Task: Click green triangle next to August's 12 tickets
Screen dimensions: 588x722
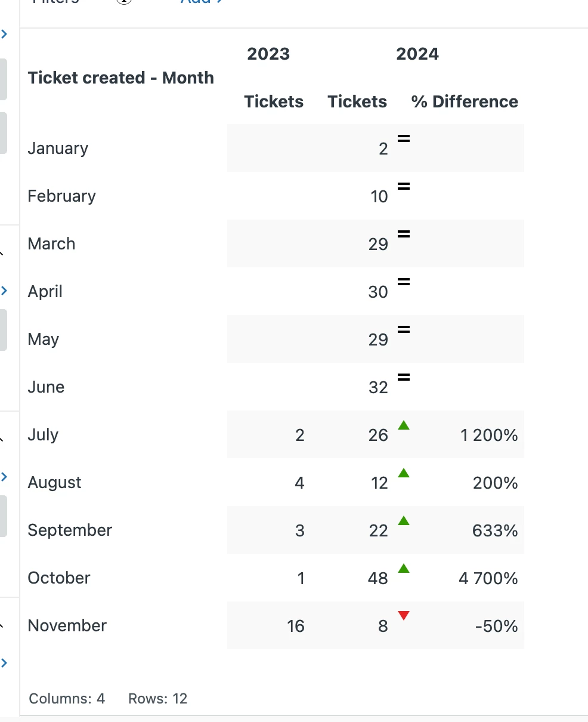Action: [404, 473]
